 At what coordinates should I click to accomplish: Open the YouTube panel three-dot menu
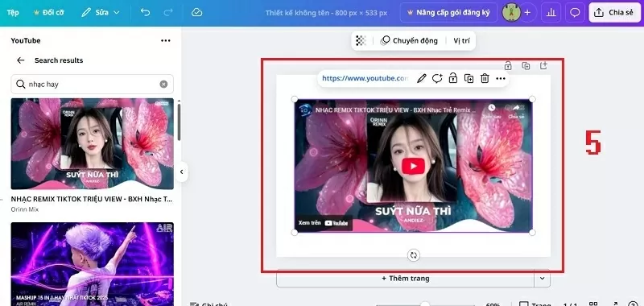click(x=166, y=40)
